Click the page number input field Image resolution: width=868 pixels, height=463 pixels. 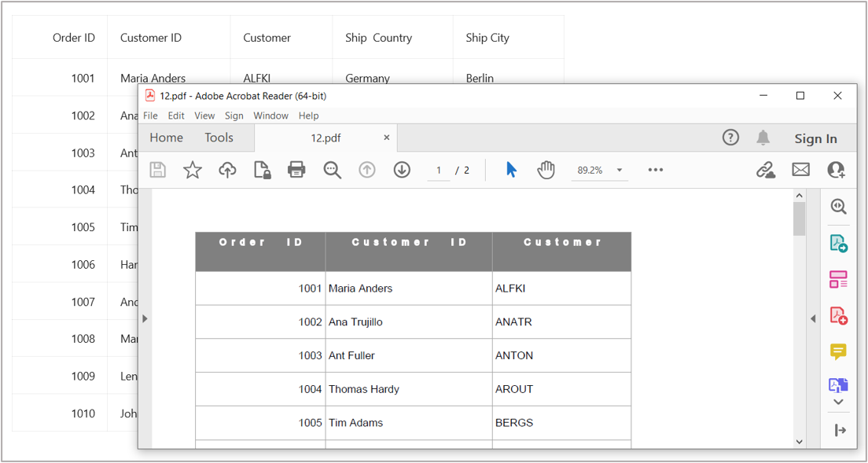coord(439,171)
